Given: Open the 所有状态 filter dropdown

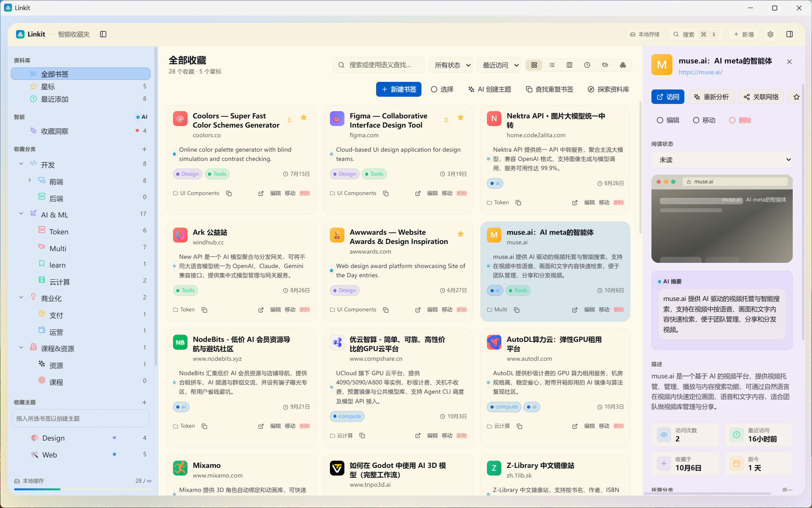Looking at the screenshot, I should coord(451,65).
